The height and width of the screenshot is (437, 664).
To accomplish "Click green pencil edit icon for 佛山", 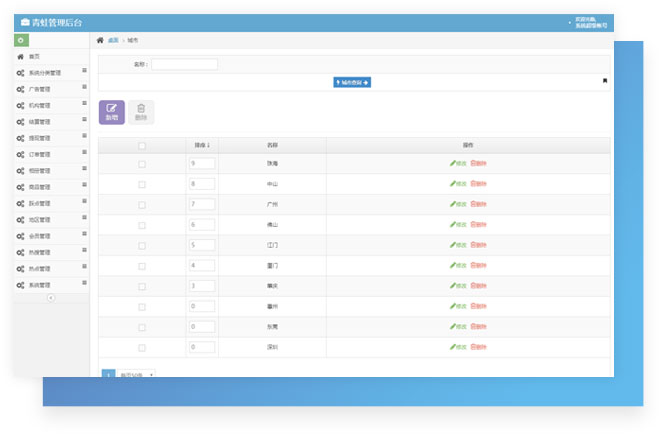I will pos(453,224).
